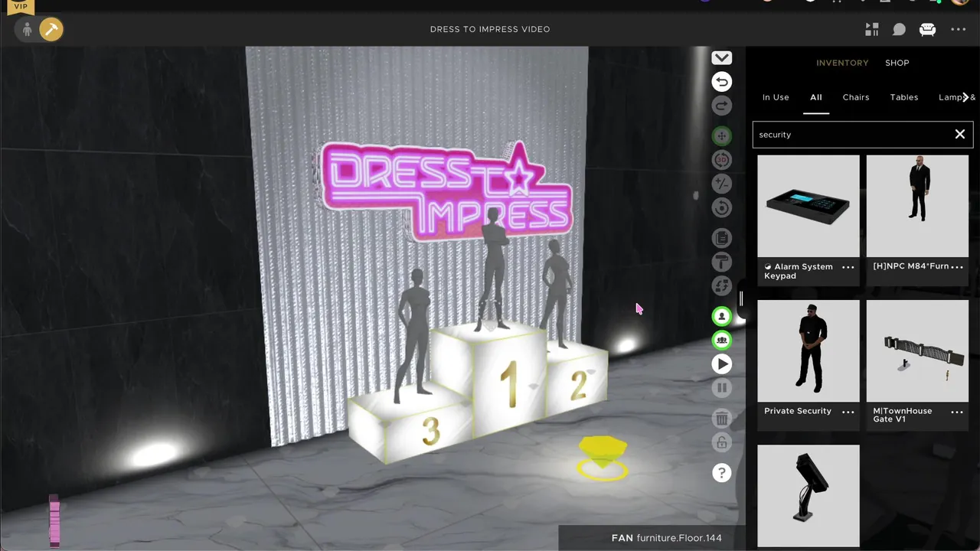The height and width of the screenshot is (551, 980).
Task: Undo the last action
Action: coord(721,82)
